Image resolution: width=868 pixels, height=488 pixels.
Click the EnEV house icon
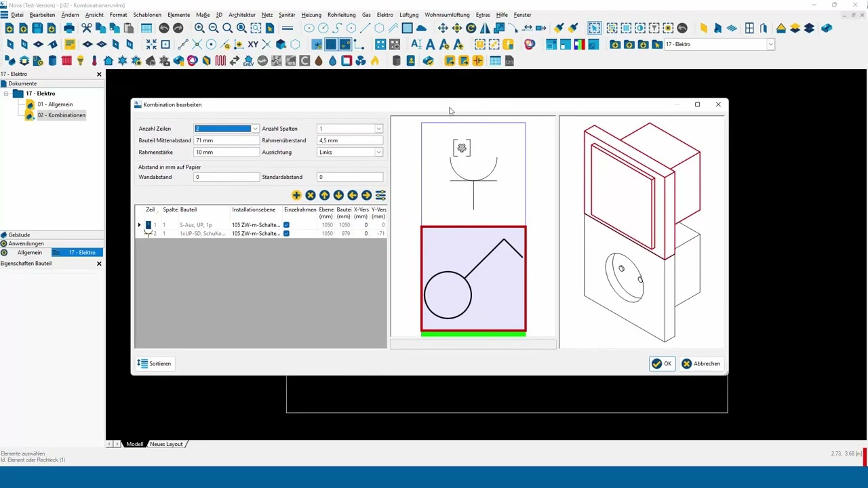pyautogui.click(x=248, y=60)
